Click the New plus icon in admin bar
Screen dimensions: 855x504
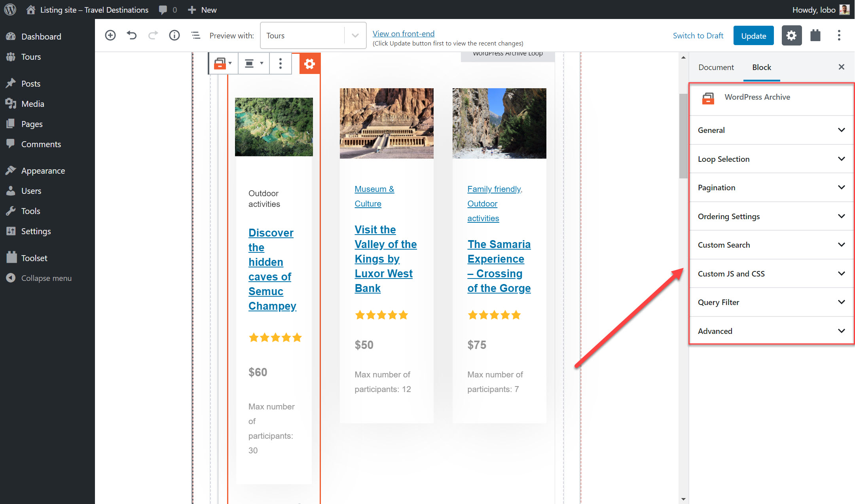coord(192,10)
